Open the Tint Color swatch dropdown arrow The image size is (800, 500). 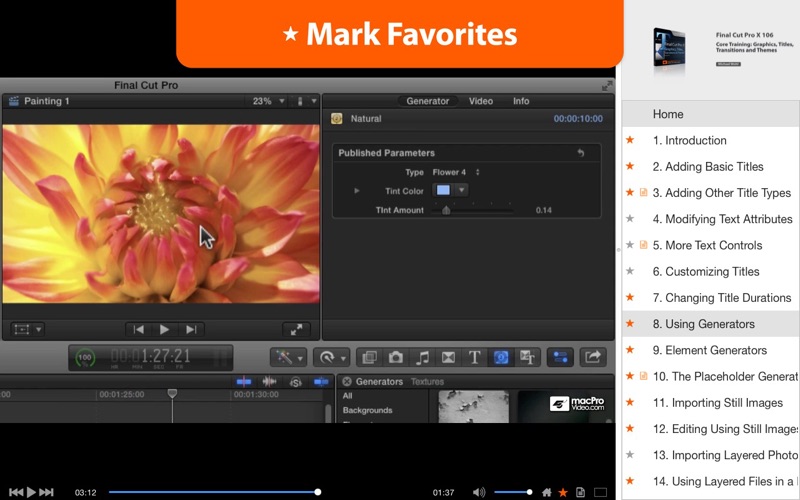[x=461, y=190]
